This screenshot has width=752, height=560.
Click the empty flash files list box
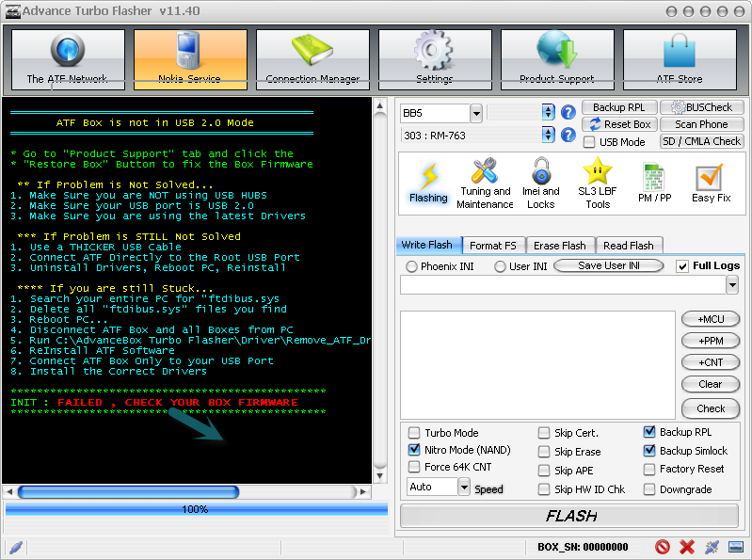point(537,364)
